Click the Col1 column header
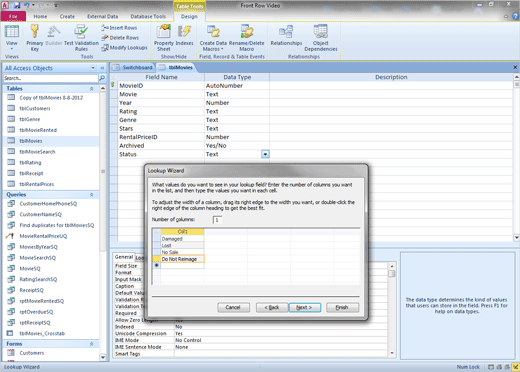The width and height of the screenshot is (520, 372). [182, 232]
